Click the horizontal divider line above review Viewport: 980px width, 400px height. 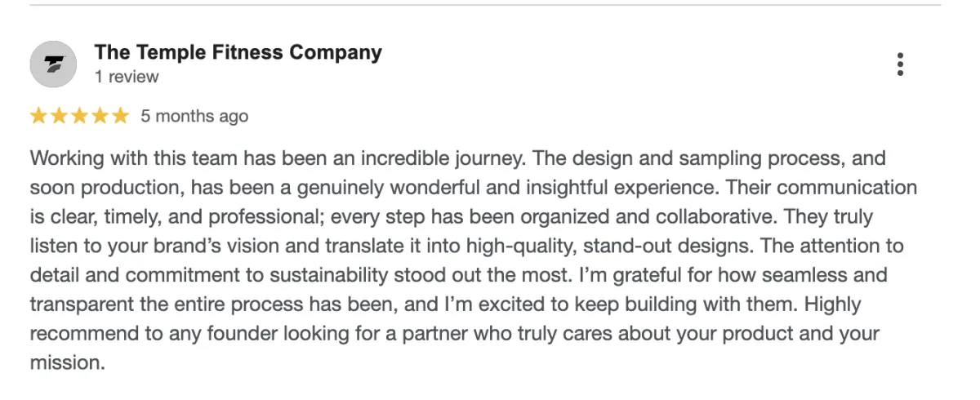click(x=485, y=6)
